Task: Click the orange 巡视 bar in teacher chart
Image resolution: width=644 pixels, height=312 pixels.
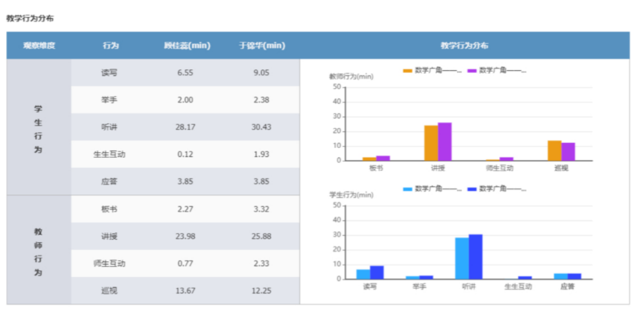Action: 555,151
